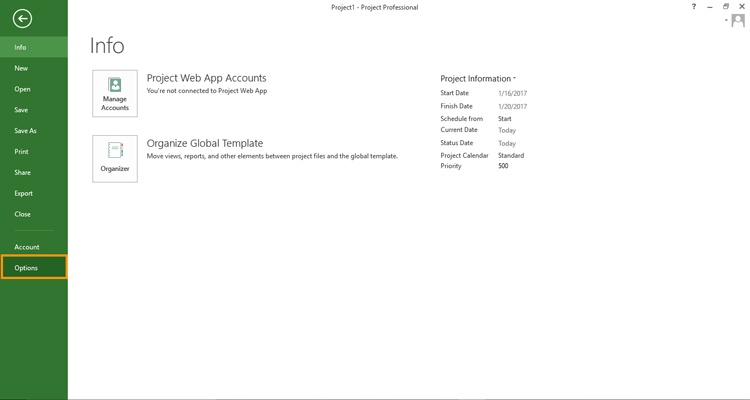Open the Account page
The height and width of the screenshot is (400, 750).
[34, 247]
